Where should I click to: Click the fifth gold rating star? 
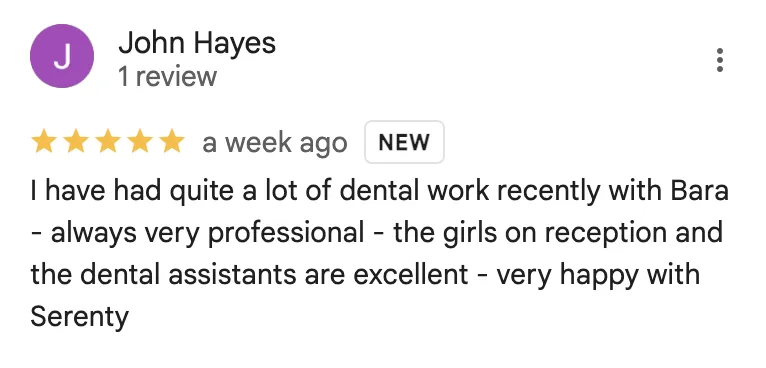[172, 142]
